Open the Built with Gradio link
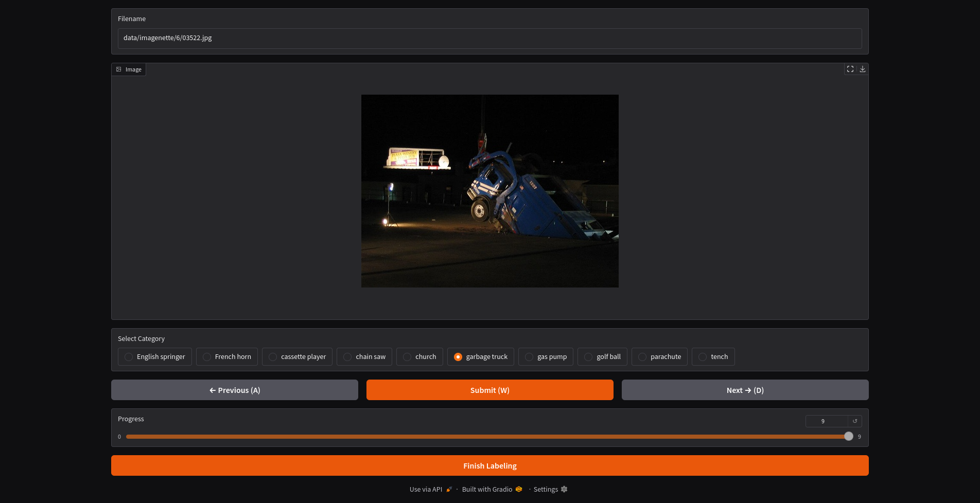Image resolution: width=980 pixels, height=503 pixels. [492, 489]
